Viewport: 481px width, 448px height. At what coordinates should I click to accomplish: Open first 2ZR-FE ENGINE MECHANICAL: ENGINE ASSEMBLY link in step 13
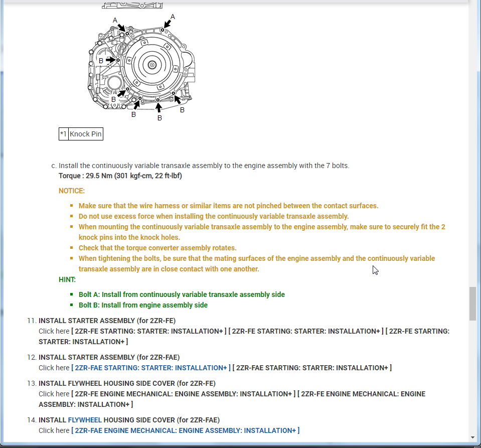(183, 394)
